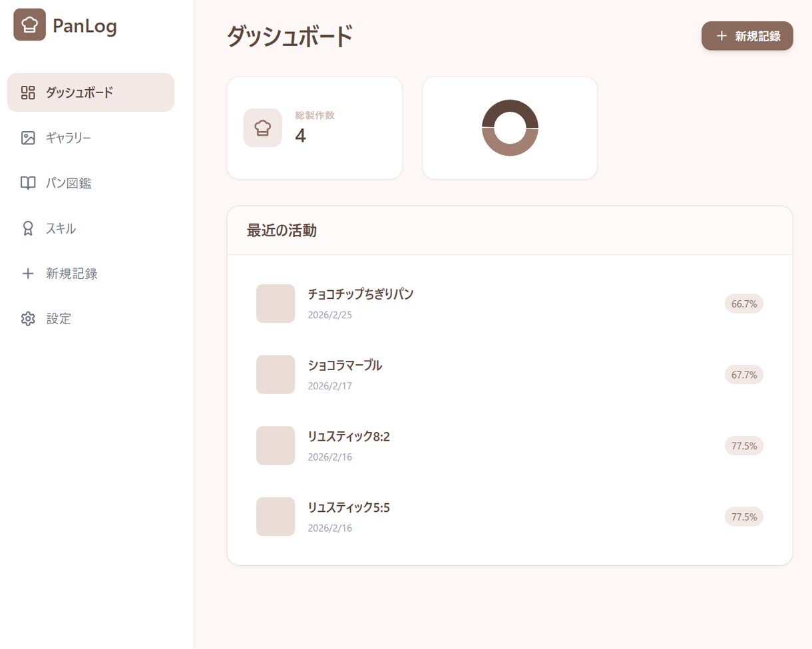Click the PanLog brand name
This screenshot has width=812, height=649.
click(x=85, y=26)
